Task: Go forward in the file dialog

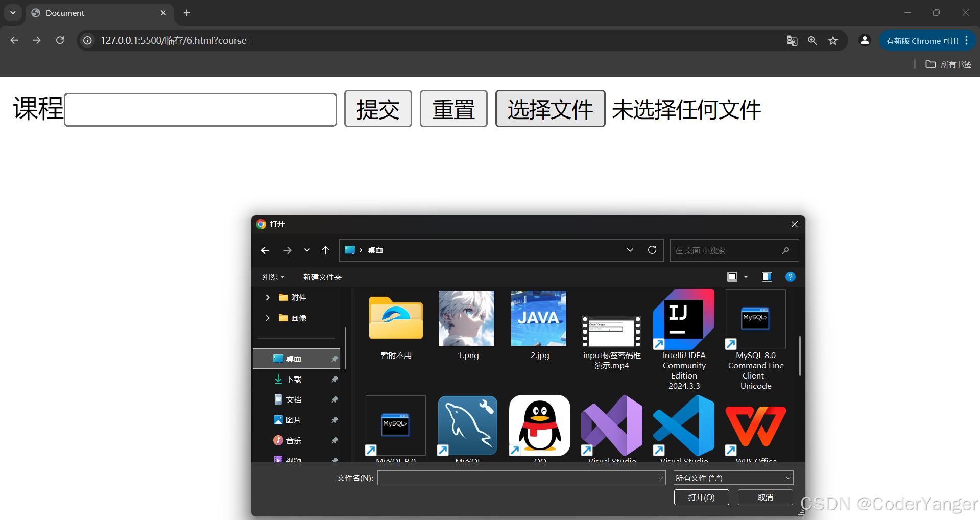Action: click(288, 250)
